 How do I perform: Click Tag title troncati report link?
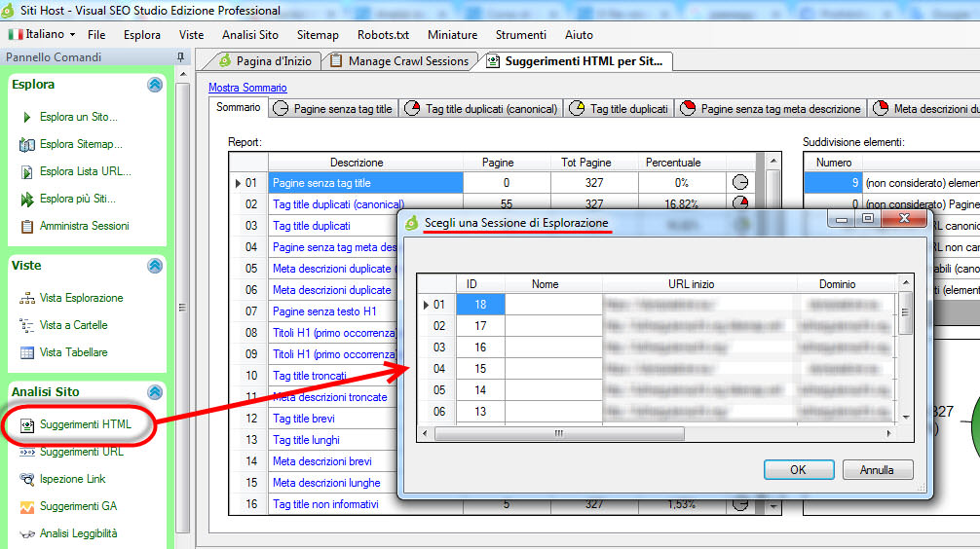(310, 376)
